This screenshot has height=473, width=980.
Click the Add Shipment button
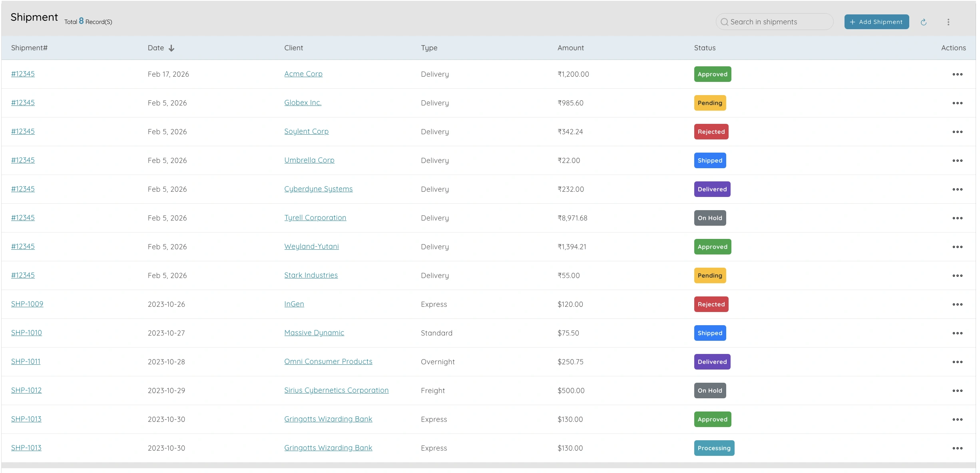tap(876, 22)
